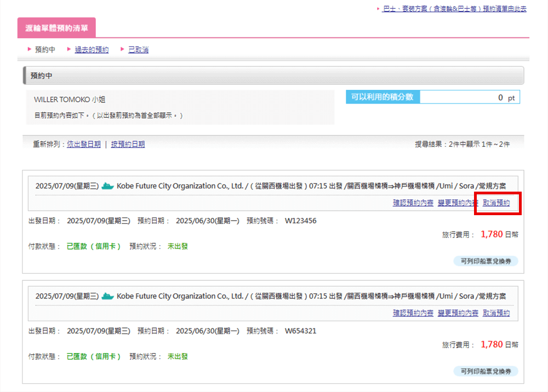Screen dimensions: 548x392
Task: Click the ferry icon for reservation W654321
Action: [x=107, y=296]
